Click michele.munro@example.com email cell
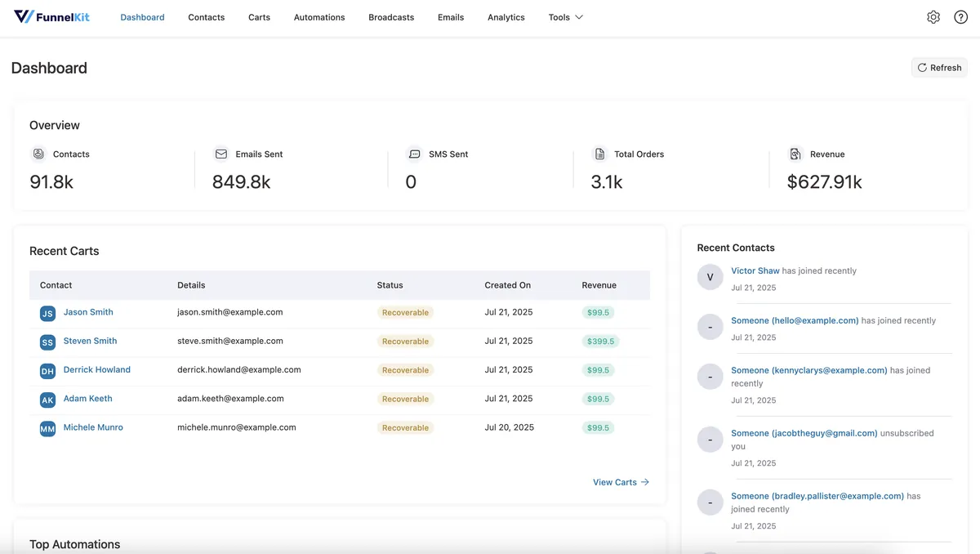The image size is (980, 554). [237, 427]
